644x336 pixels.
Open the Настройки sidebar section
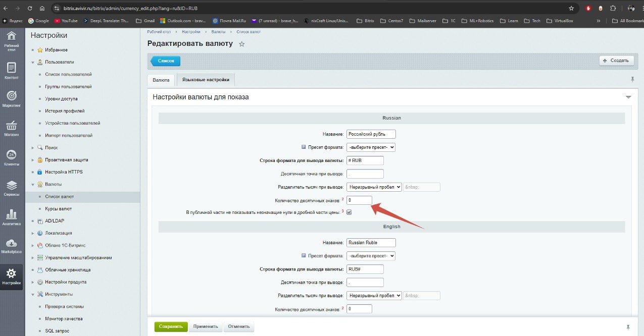(11, 276)
